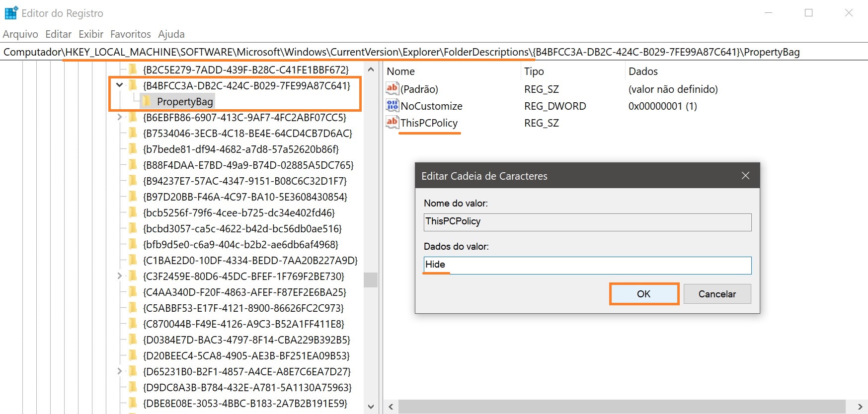The height and width of the screenshot is (414, 868).
Task: Click REG_DWORD type of NoCustomize
Action: point(555,106)
